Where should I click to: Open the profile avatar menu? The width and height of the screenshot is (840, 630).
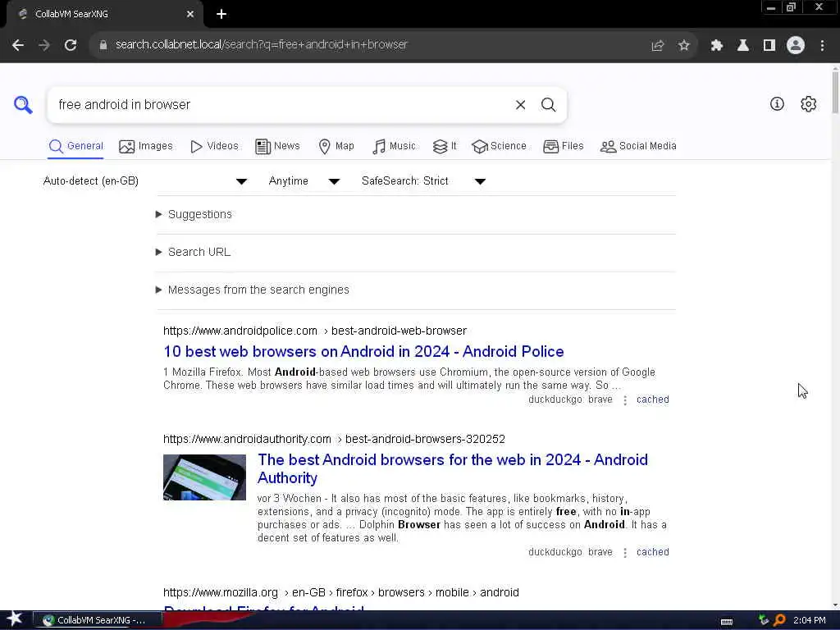[x=796, y=46]
